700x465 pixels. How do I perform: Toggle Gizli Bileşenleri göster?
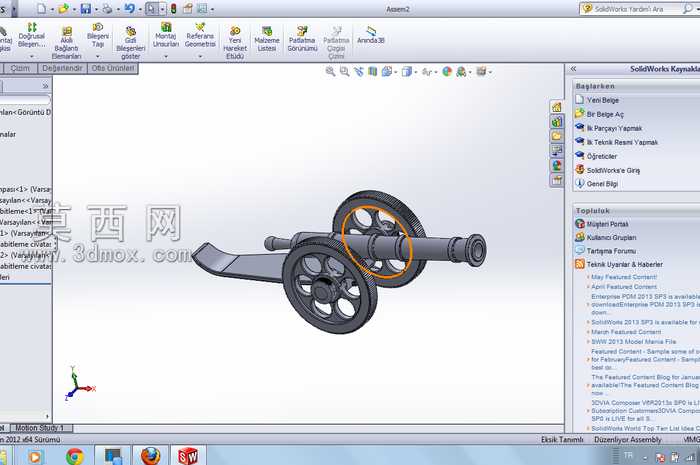click(x=130, y=43)
